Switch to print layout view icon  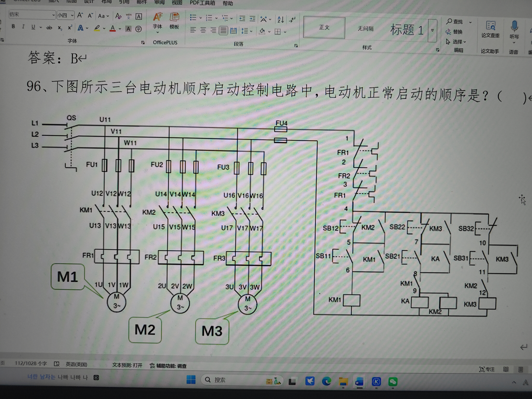pos(520,369)
